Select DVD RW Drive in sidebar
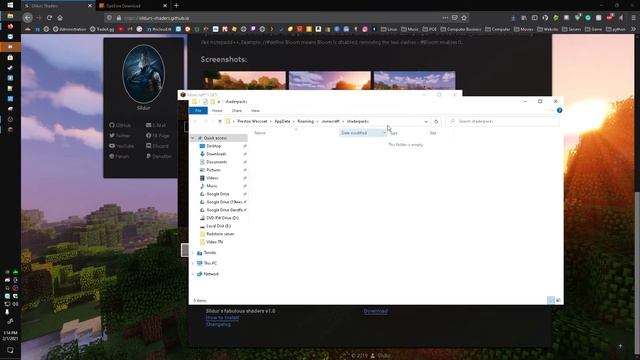 click(222, 218)
